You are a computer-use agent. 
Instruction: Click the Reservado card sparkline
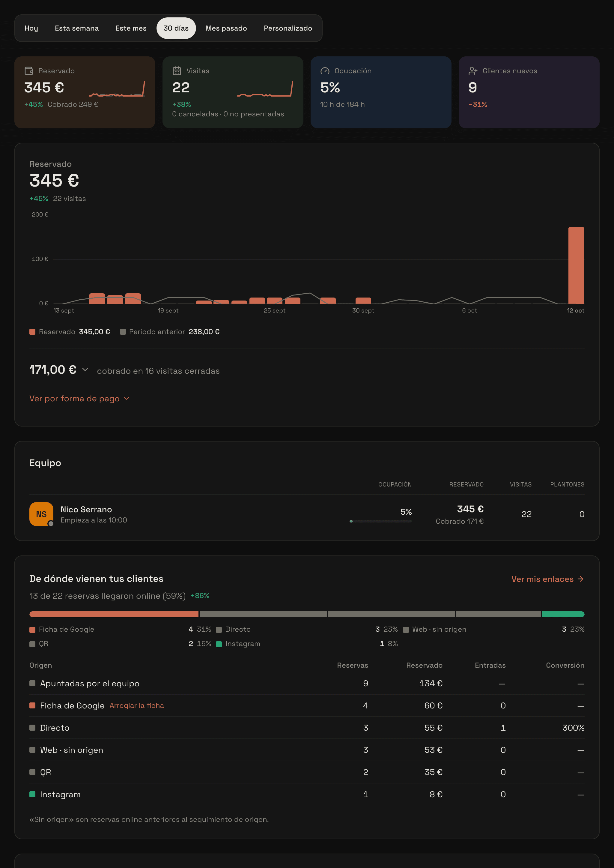point(117,89)
